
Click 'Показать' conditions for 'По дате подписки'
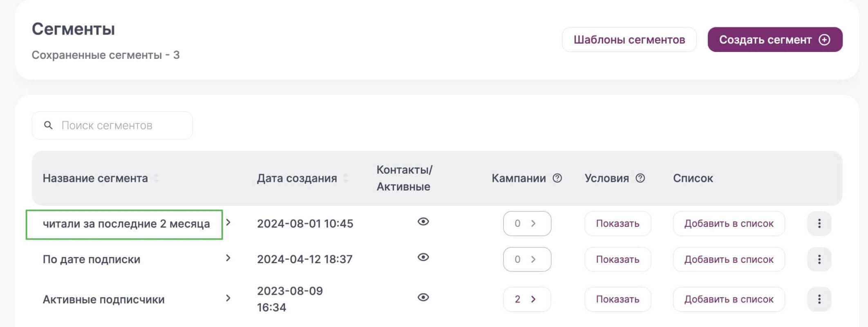click(x=617, y=259)
